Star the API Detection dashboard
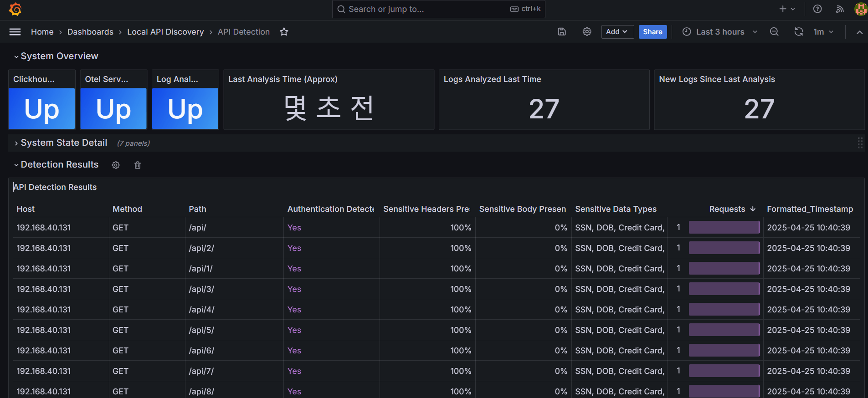Screen dimensions: 868x398 tap(284, 32)
